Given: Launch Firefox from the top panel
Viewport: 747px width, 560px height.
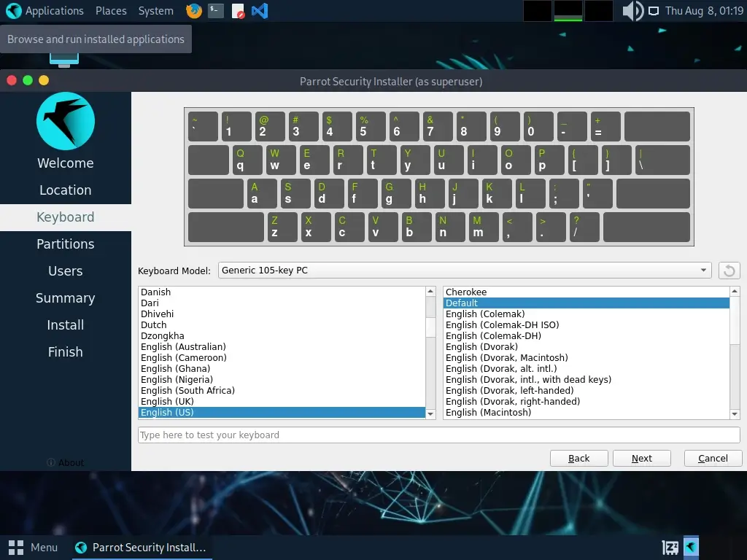Looking at the screenshot, I should coord(193,11).
